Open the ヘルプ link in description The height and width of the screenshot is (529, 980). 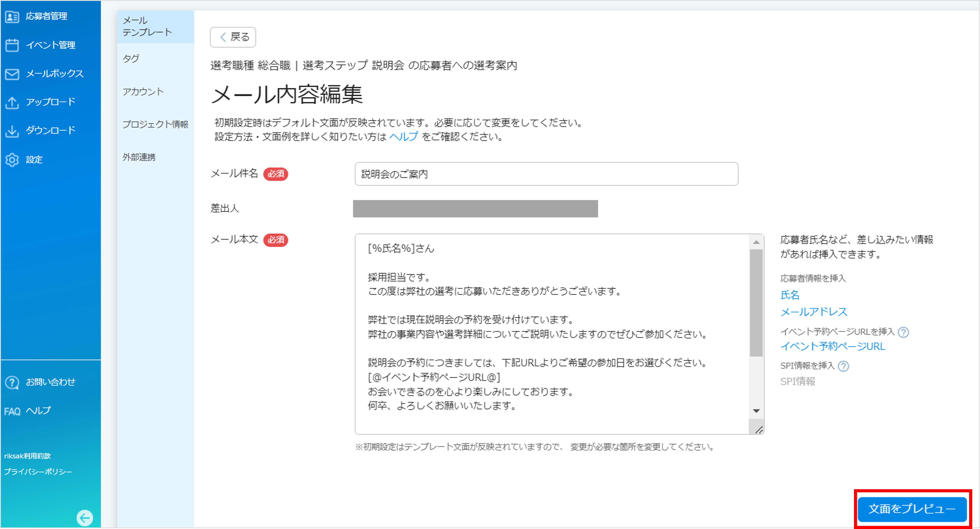point(404,136)
